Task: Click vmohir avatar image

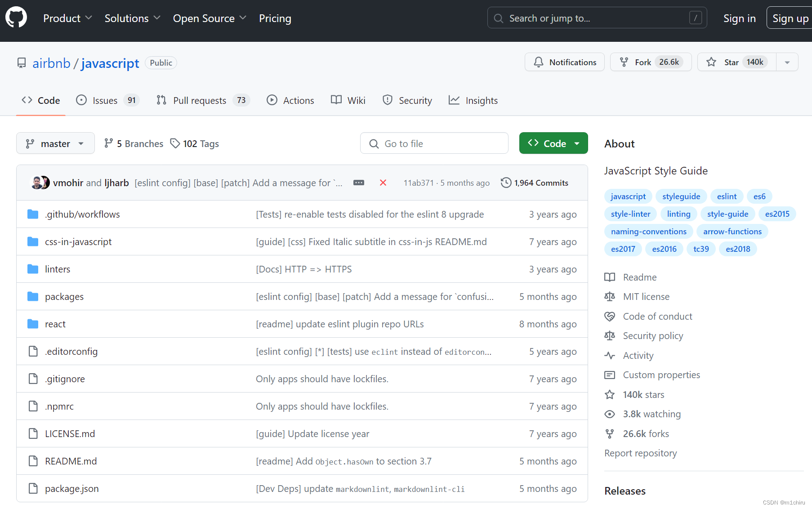Action: point(37,183)
